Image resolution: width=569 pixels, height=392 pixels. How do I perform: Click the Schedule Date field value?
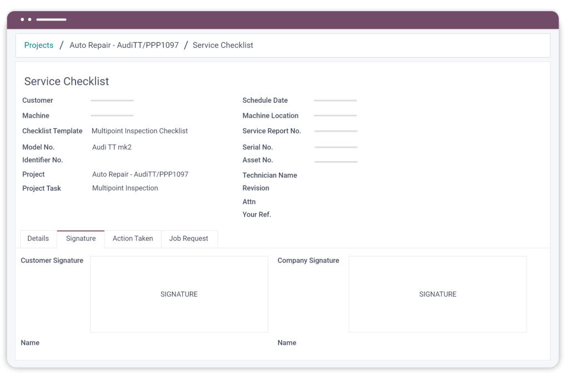335,100
